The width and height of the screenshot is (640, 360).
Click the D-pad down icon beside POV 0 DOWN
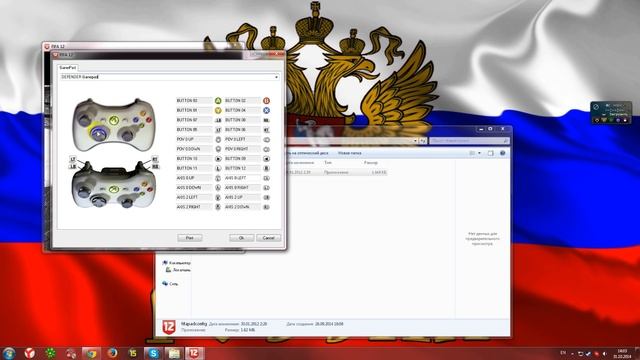[218, 149]
